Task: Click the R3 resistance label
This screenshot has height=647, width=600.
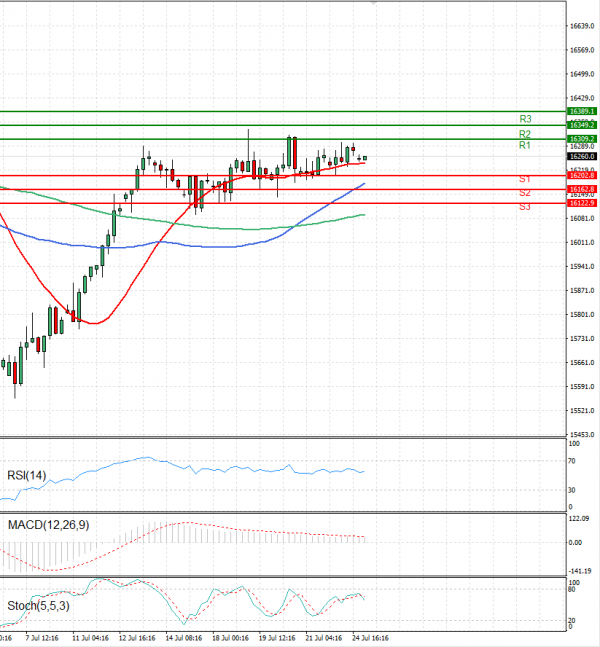Action: tap(525, 119)
